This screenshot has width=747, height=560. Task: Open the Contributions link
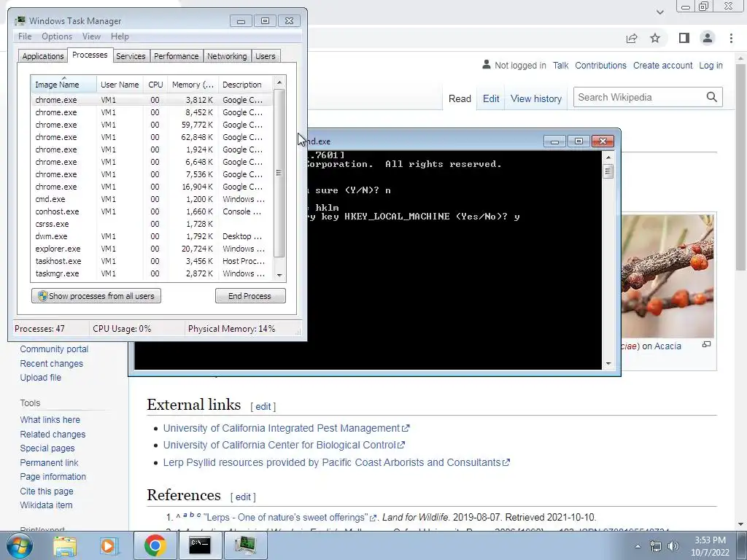click(x=600, y=65)
